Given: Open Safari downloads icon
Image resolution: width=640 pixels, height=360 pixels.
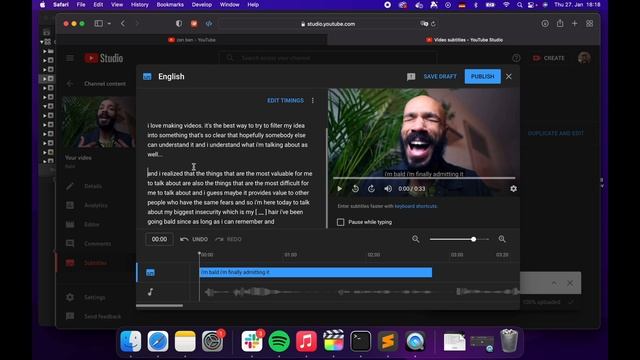Looking at the screenshot, I should pyautogui.click(x=545, y=24).
